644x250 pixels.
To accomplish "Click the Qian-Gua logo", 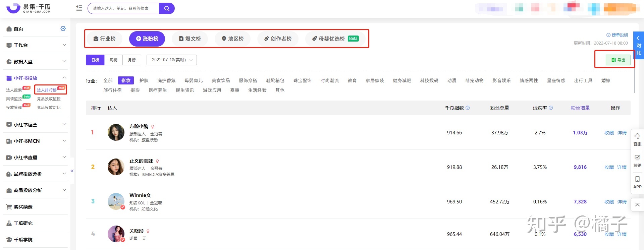I will click(29, 8).
